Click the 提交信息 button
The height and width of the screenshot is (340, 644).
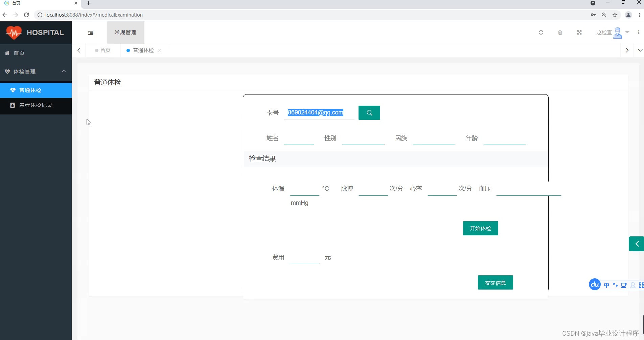(x=496, y=282)
